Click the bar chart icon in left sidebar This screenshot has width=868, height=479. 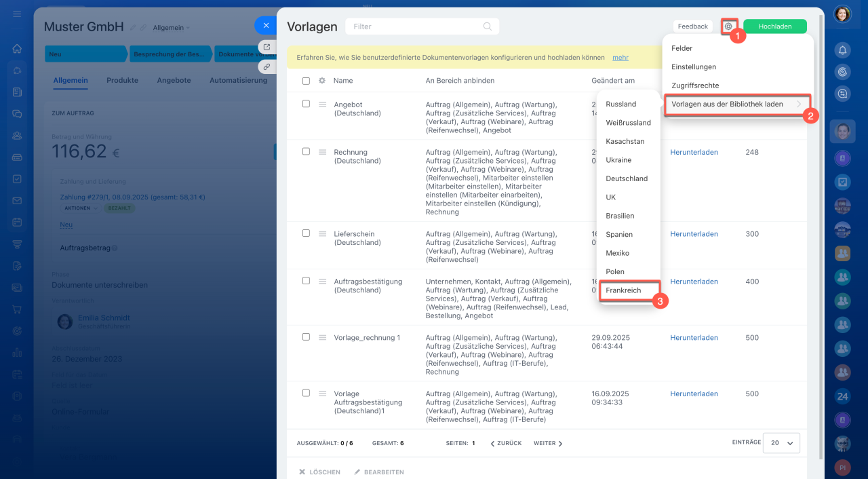[17, 353]
